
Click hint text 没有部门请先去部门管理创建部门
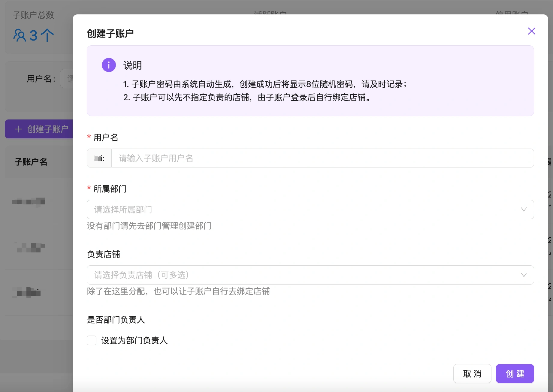coord(149,226)
